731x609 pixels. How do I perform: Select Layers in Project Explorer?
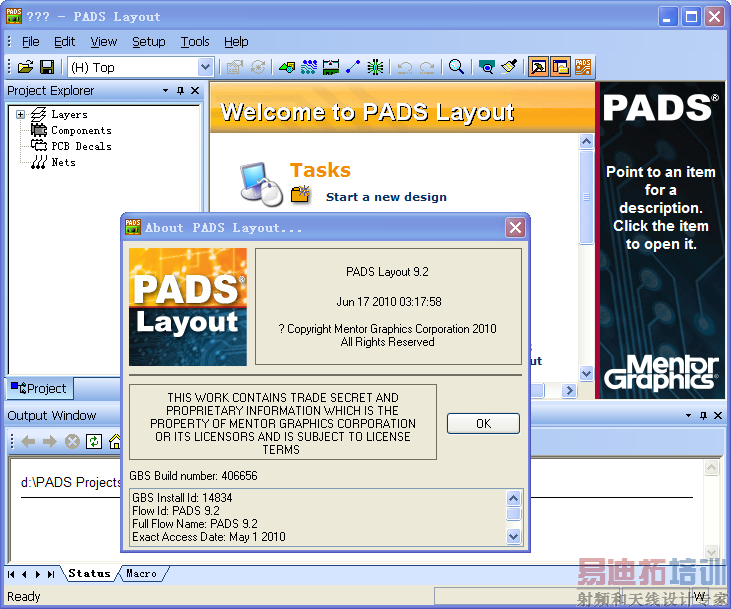(69, 115)
